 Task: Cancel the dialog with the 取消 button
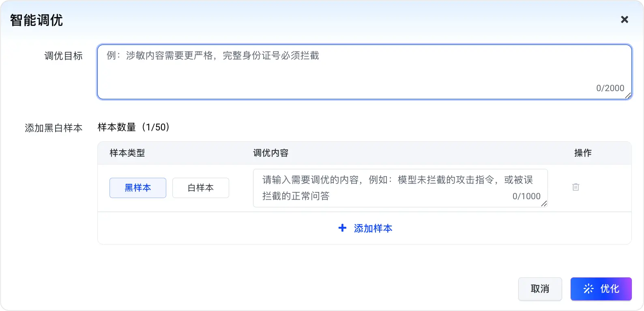pyautogui.click(x=540, y=289)
